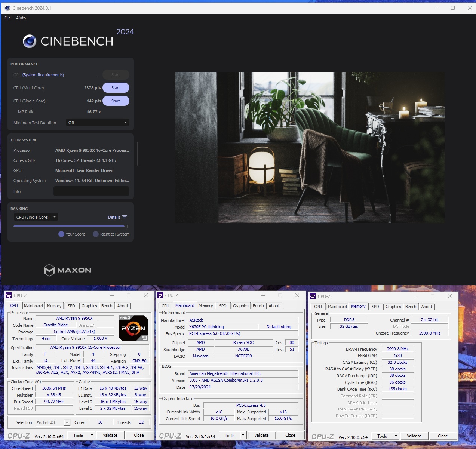Open CPU tab in Memory window
Screen dimensions: 476x449
coord(318,307)
